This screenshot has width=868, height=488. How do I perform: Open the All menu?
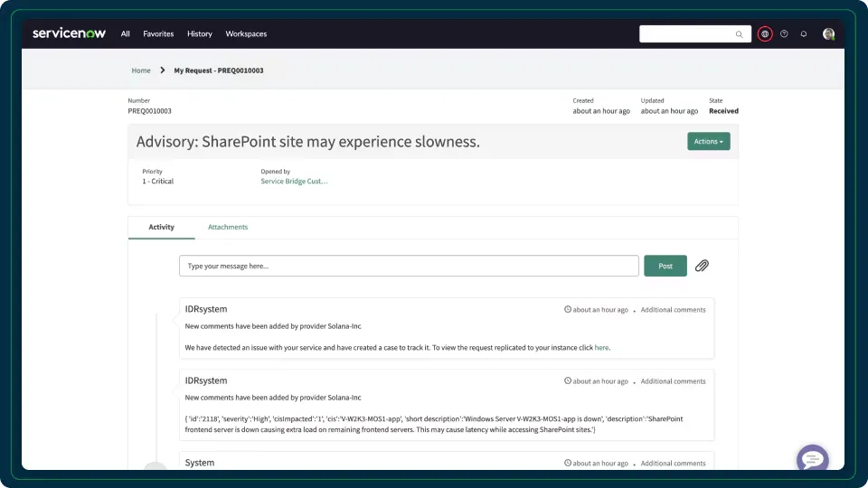click(x=125, y=33)
